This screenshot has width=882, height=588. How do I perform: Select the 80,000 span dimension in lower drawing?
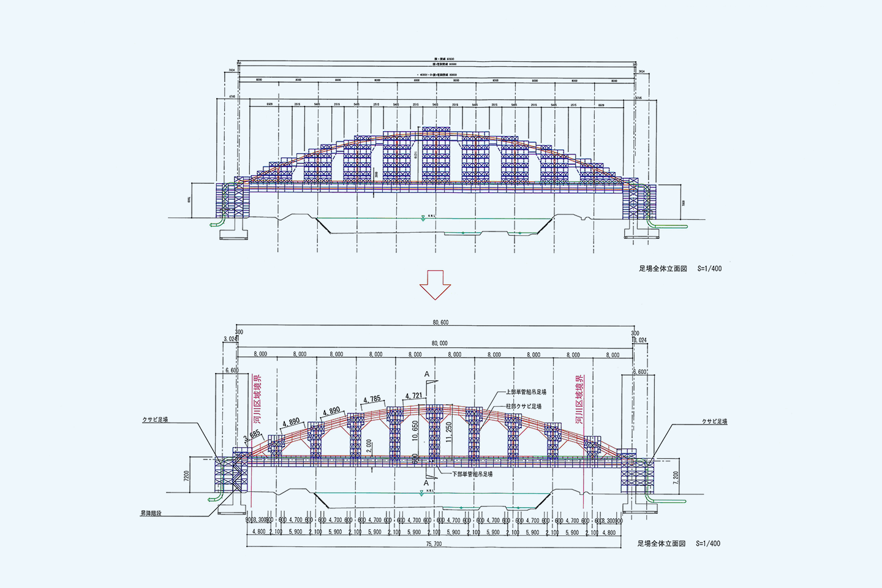(439, 343)
